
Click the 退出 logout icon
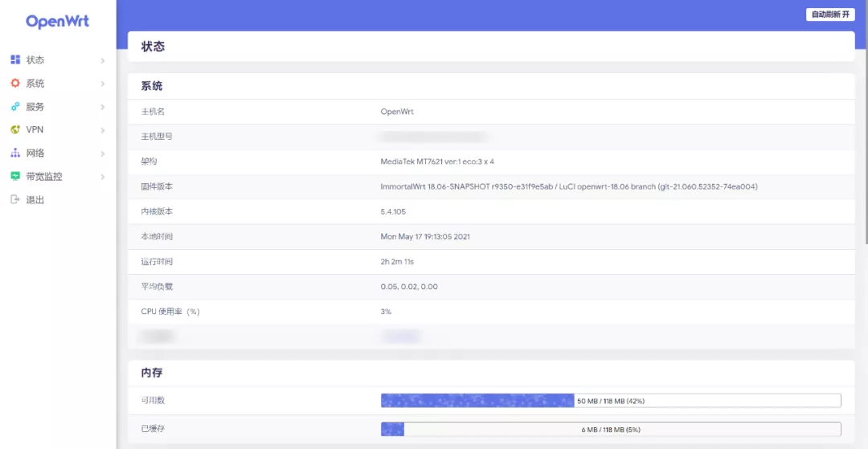[x=15, y=200]
